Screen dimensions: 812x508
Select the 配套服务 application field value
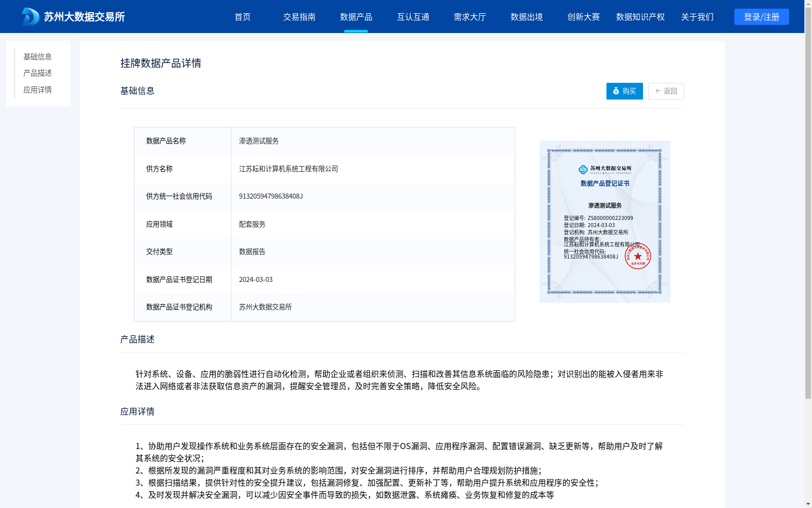(252, 224)
